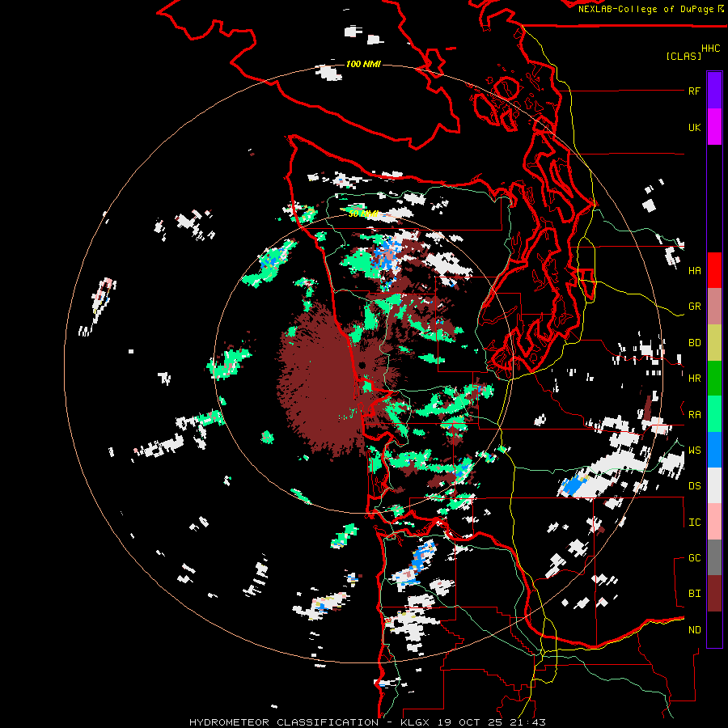Click the HR legend label
The height and width of the screenshot is (728, 728).
(x=694, y=379)
